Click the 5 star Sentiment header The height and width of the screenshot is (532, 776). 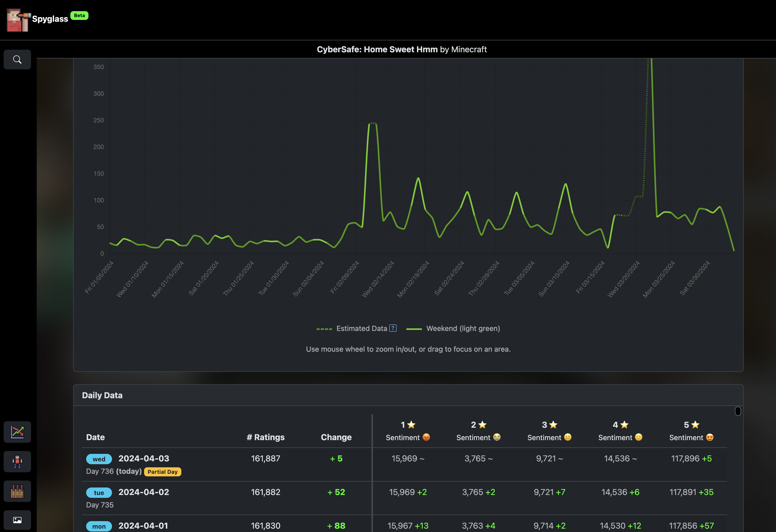click(x=691, y=431)
